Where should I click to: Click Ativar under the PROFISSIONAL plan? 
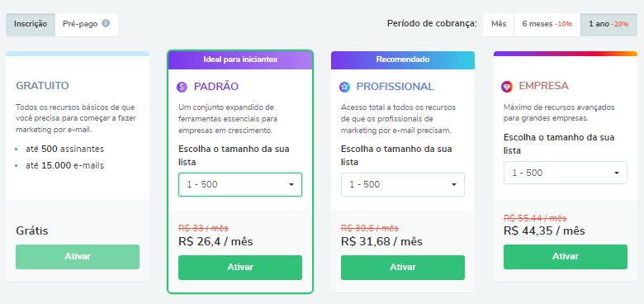pos(403,268)
